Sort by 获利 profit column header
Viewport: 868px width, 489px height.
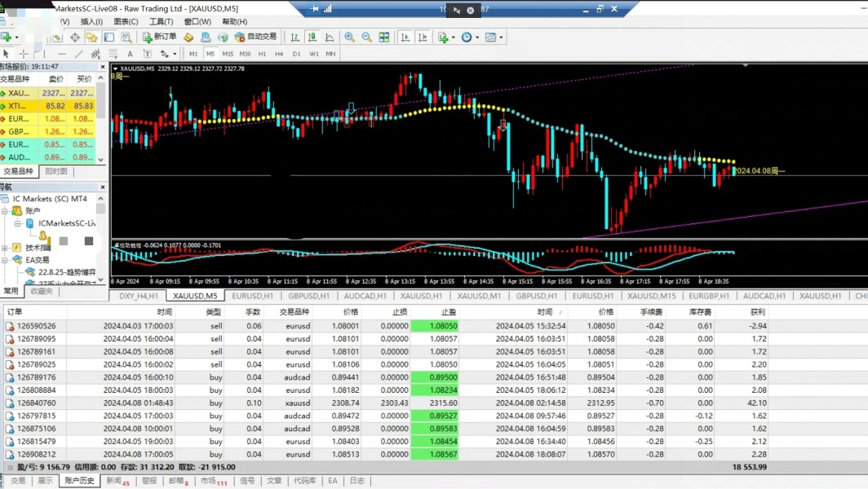tap(757, 312)
